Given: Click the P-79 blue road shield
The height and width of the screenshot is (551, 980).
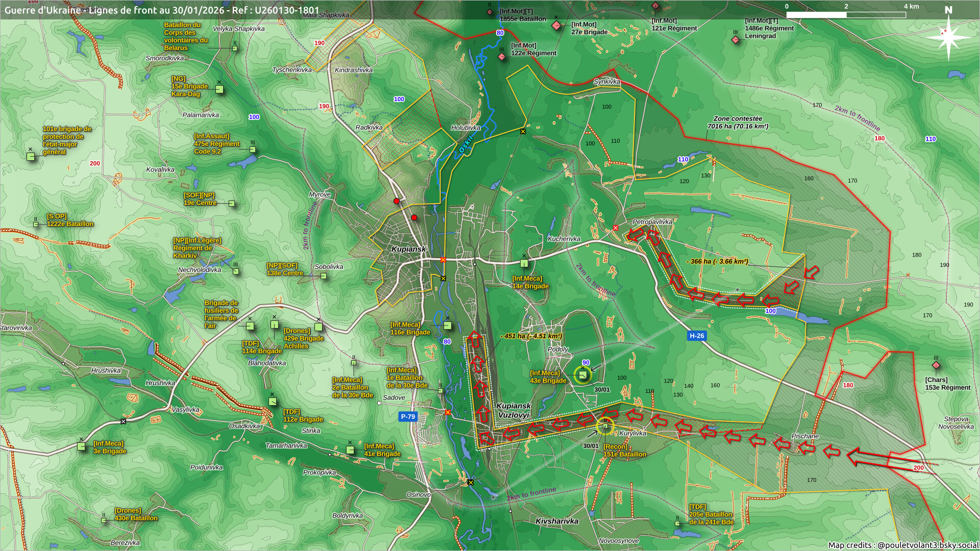Looking at the screenshot, I should click(x=408, y=416).
